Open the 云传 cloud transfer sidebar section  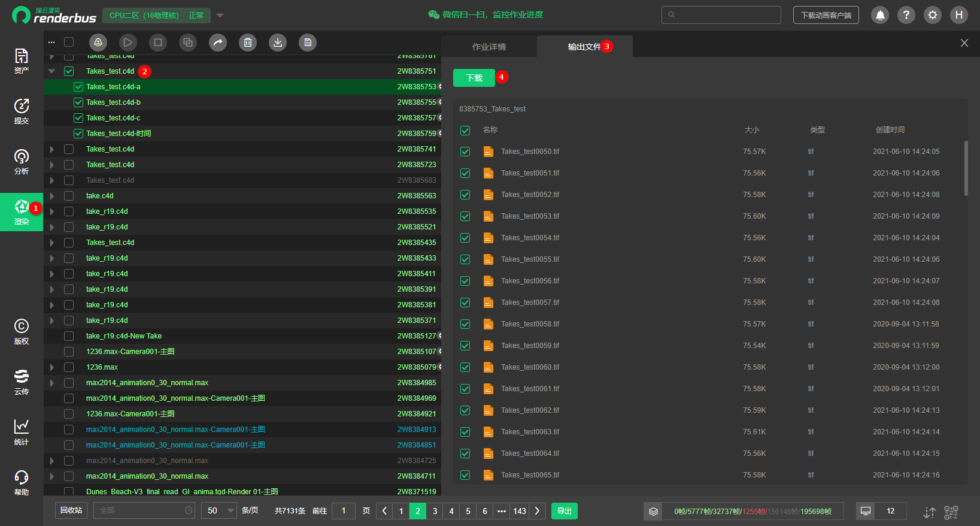point(22,382)
